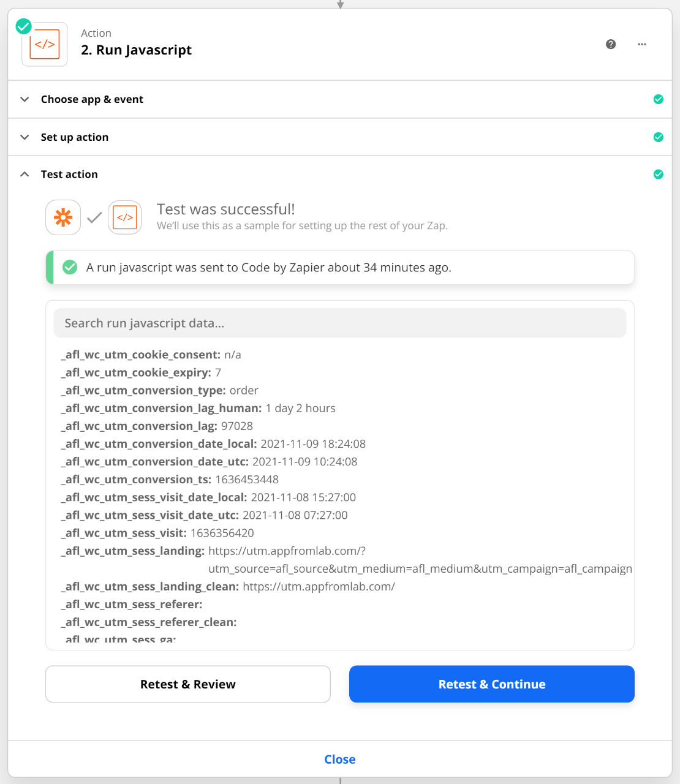
Task: Click the help question mark icon
Action: (611, 44)
